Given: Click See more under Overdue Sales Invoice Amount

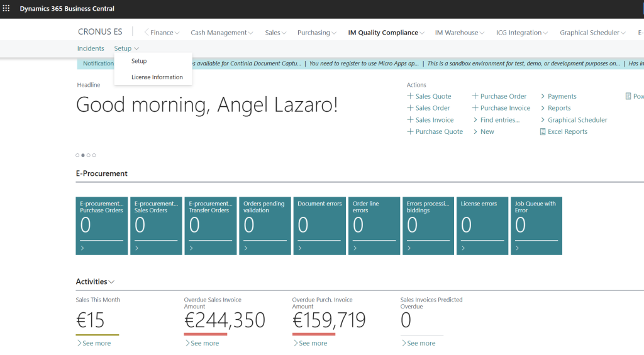Looking at the screenshot, I should pos(202,343).
